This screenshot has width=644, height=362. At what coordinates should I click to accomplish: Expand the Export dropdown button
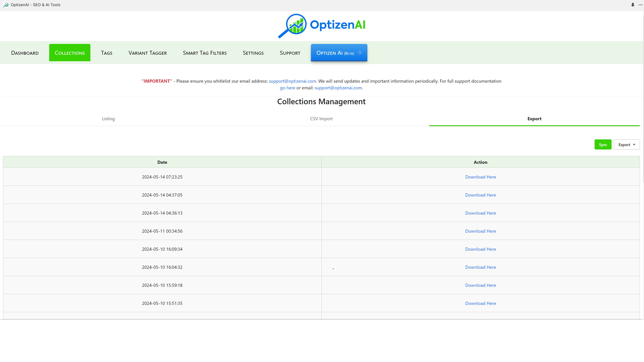coord(627,145)
